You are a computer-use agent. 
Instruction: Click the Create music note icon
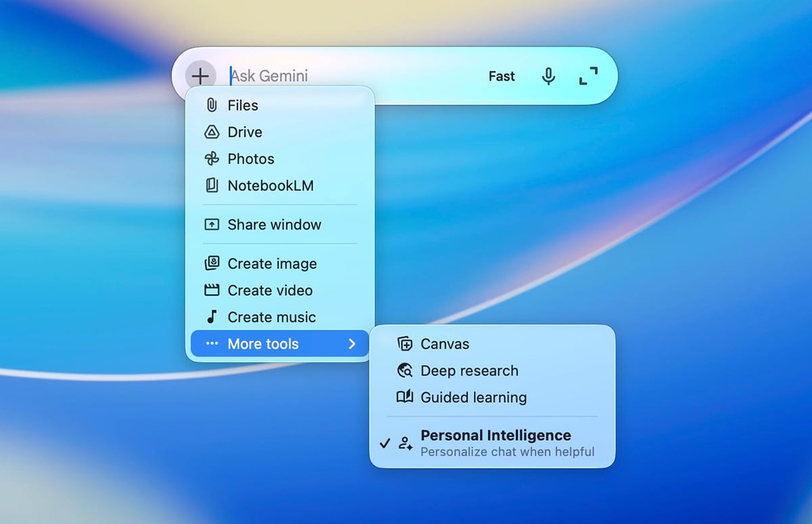click(x=212, y=317)
